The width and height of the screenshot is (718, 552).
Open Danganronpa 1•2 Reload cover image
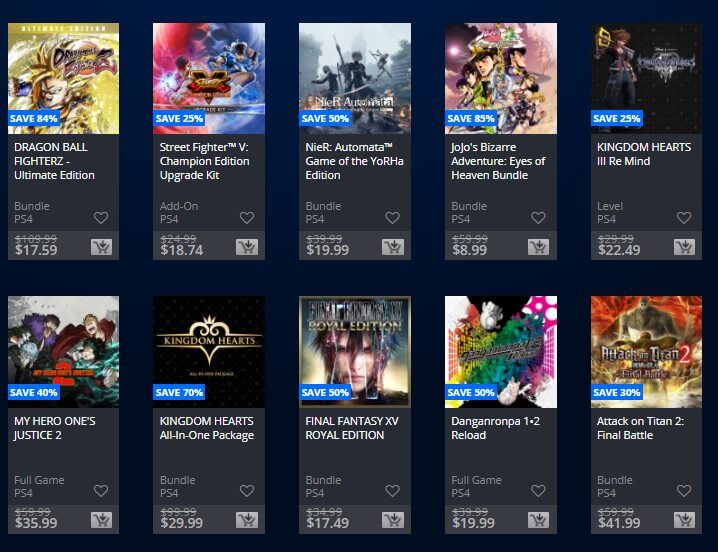(501, 352)
